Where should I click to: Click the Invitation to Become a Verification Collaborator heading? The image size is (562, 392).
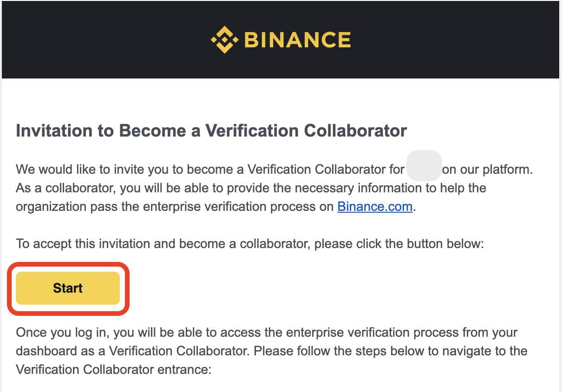point(211,131)
